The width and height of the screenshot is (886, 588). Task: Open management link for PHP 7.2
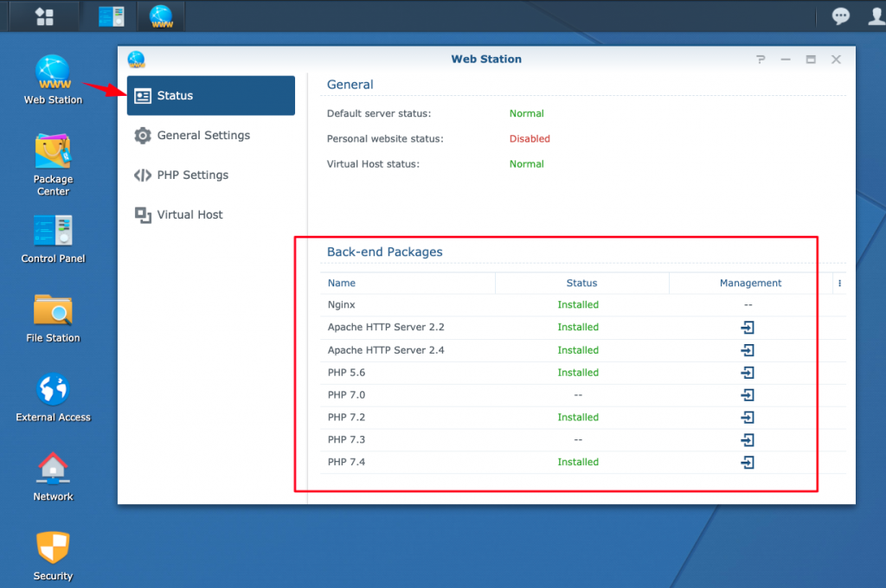pos(748,418)
